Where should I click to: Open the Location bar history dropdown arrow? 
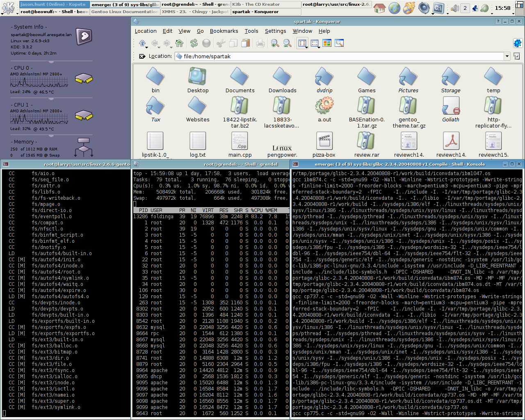(x=507, y=56)
